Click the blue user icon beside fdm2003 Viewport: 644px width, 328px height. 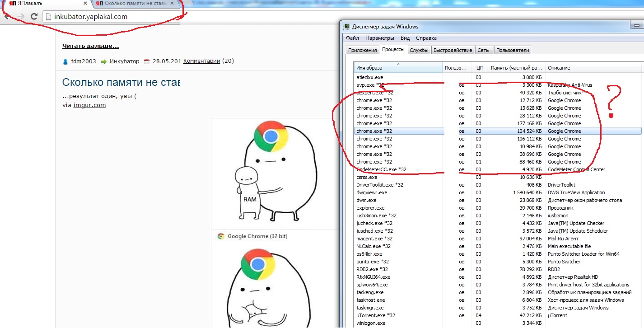coord(65,61)
